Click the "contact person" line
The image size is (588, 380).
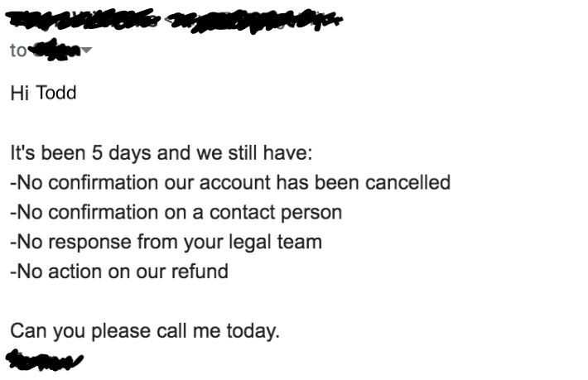tap(176, 212)
